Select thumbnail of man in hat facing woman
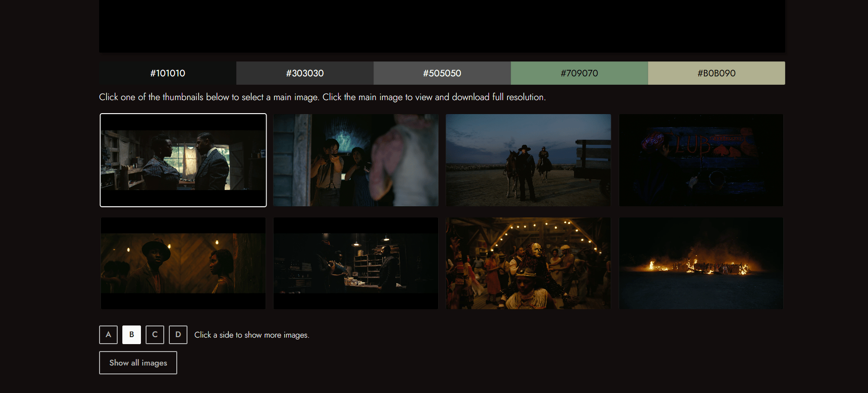 click(183, 263)
